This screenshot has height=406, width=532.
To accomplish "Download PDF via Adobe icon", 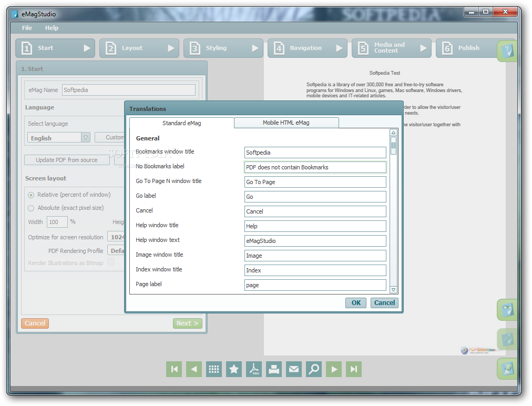I will tap(254, 369).
